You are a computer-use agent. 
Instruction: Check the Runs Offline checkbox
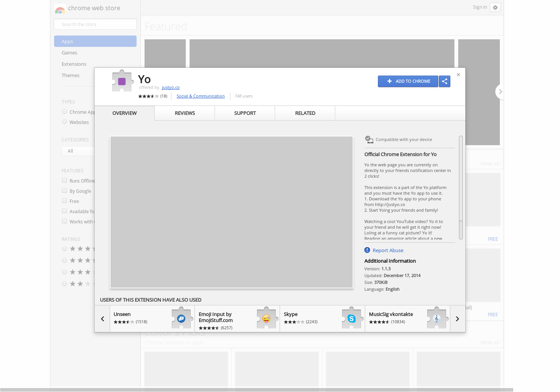click(64, 180)
